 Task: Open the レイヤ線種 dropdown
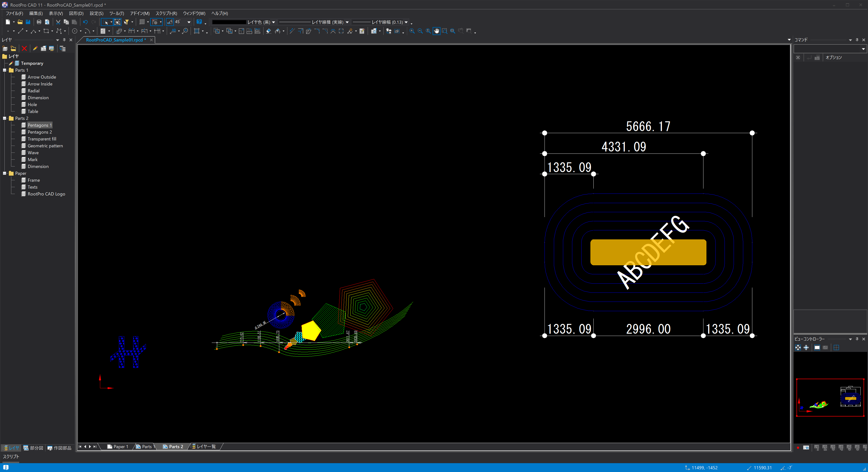click(x=347, y=22)
